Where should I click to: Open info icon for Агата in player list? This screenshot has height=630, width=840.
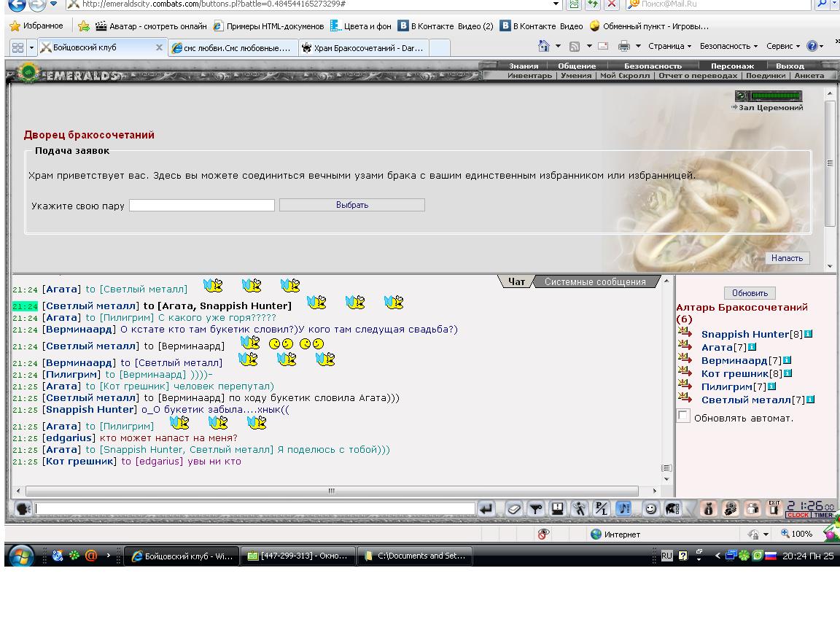pyautogui.click(x=752, y=347)
